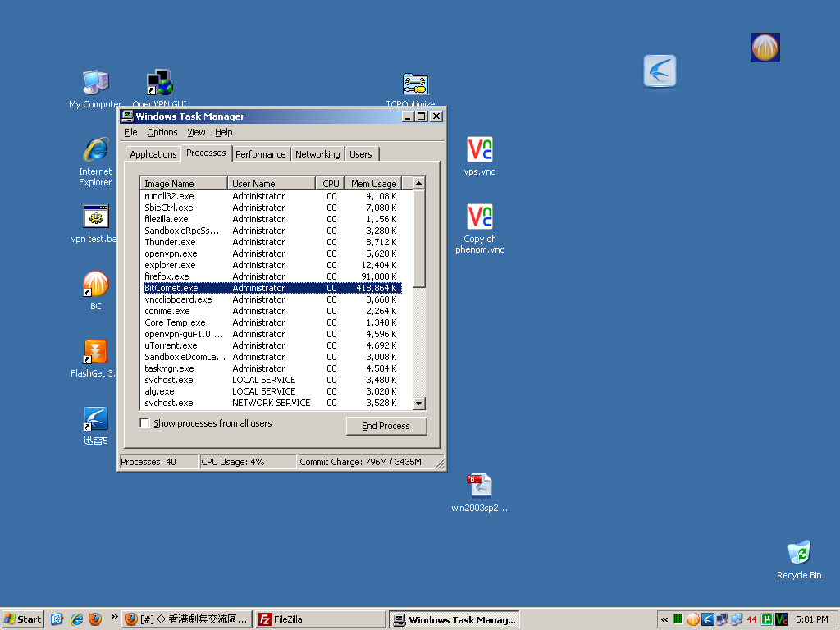840x630 pixels.
Task: Switch to the Performance tab
Action: [260, 153]
